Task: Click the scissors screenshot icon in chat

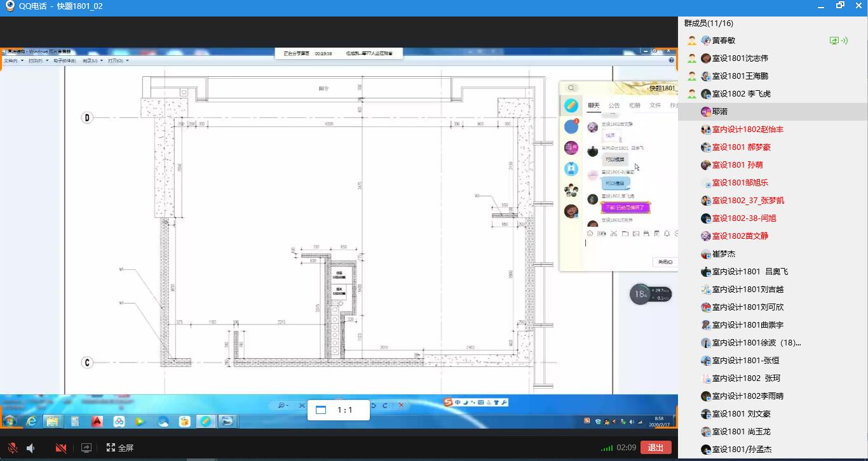Action: 614,234
